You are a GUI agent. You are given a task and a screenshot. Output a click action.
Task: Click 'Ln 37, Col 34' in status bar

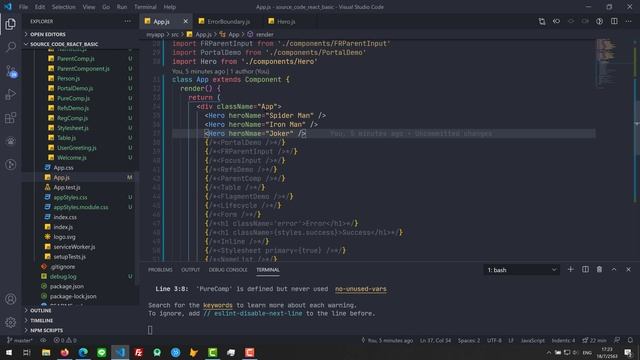(x=435, y=340)
